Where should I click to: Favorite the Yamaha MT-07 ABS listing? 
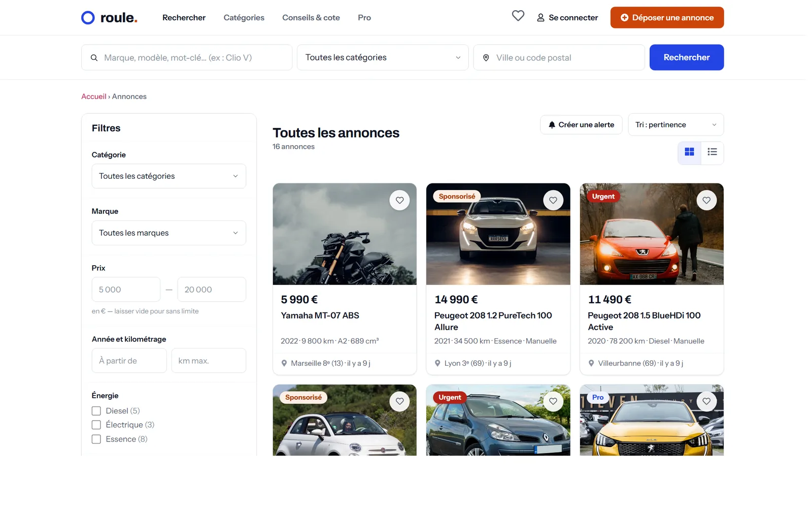click(x=399, y=200)
